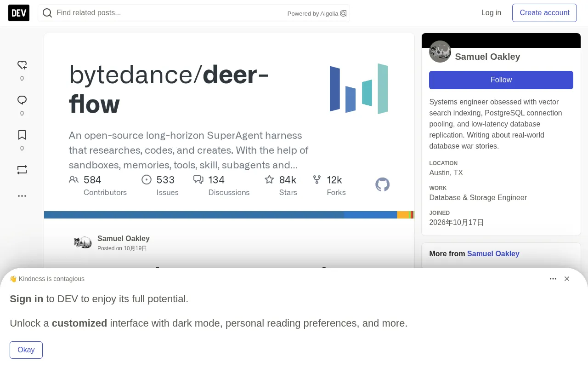Click the Issues circle icon
This screenshot has width=588, height=368.
coord(147,179)
